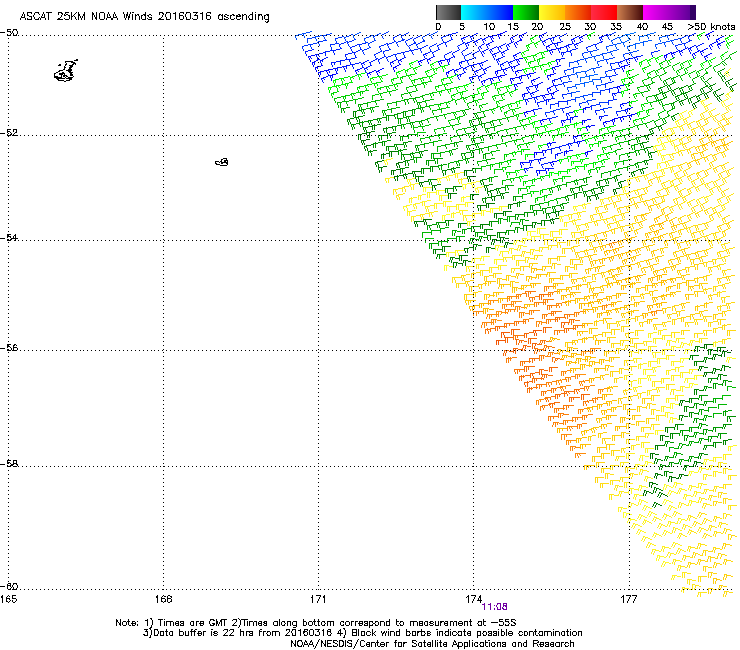Click the '-50' latitude axis label

[9, 33]
